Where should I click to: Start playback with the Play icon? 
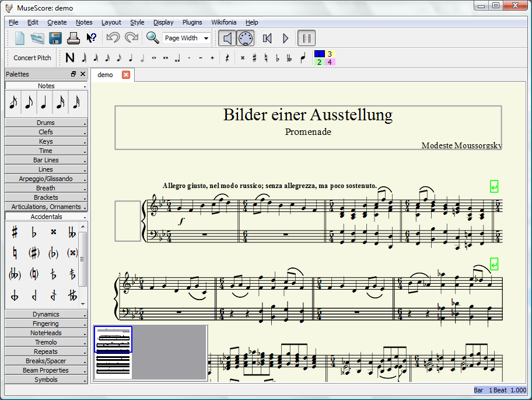pos(285,37)
